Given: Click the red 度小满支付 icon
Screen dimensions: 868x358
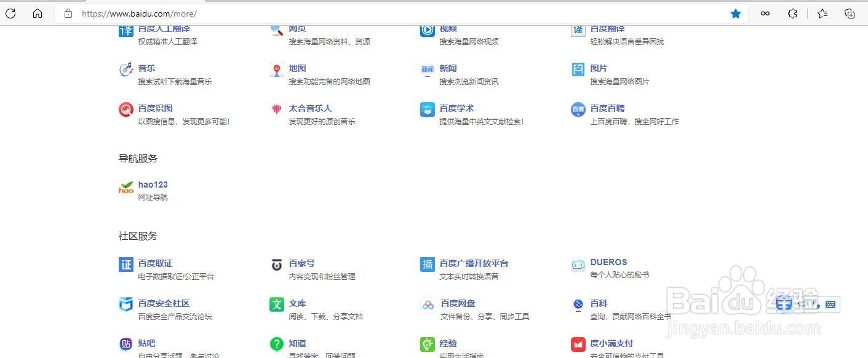Looking at the screenshot, I should pyautogui.click(x=578, y=344).
